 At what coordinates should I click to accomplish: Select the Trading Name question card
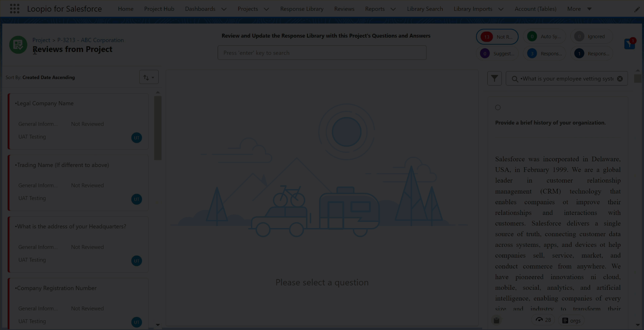point(78,183)
